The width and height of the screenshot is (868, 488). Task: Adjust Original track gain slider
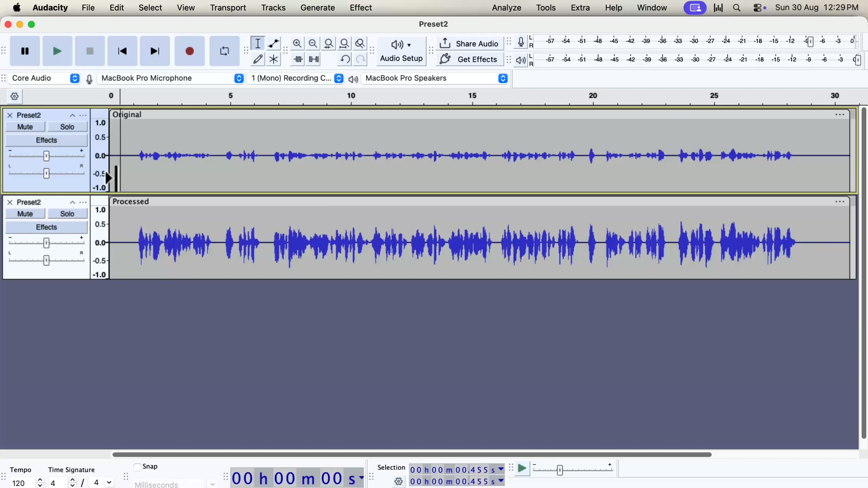pyautogui.click(x=46, y=156)
